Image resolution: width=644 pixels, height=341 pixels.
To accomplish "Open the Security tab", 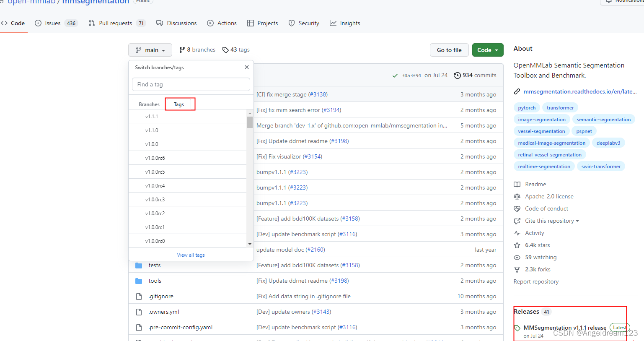I will pos(304,23).
